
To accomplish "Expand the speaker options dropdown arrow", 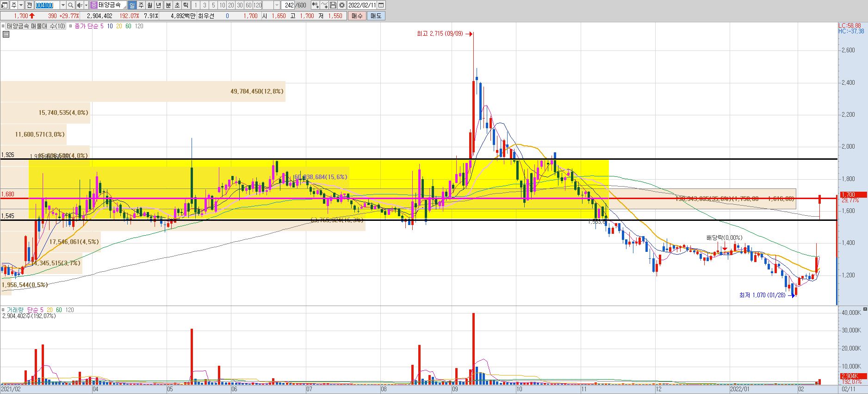I will [x=86, y=5].
